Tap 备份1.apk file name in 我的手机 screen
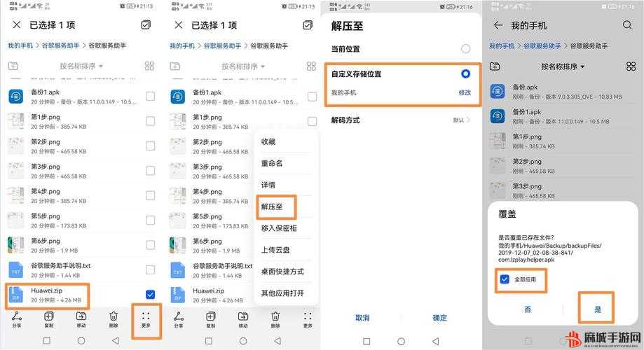Image resolution: width=644 pixels, height=350 pixels. click(526, 111)
